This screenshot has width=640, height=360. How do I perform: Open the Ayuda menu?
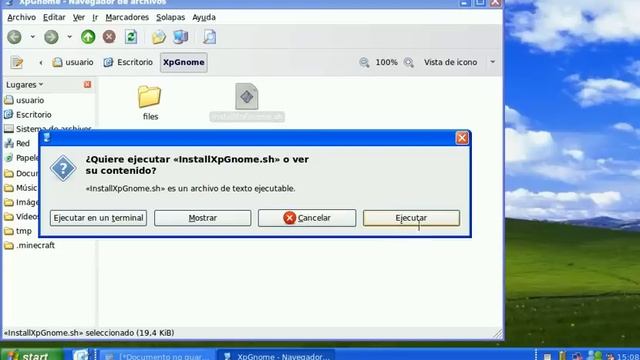point(204,17)
